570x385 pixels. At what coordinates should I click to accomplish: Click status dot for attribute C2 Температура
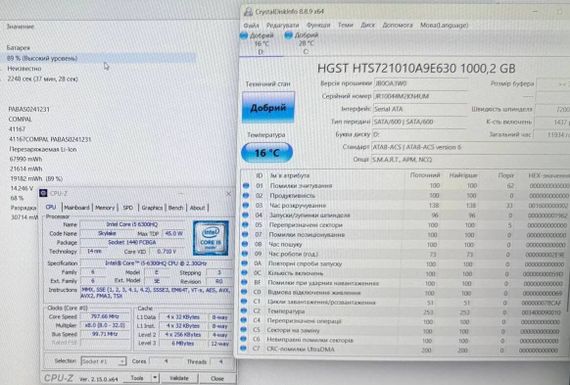coord(244,311)
